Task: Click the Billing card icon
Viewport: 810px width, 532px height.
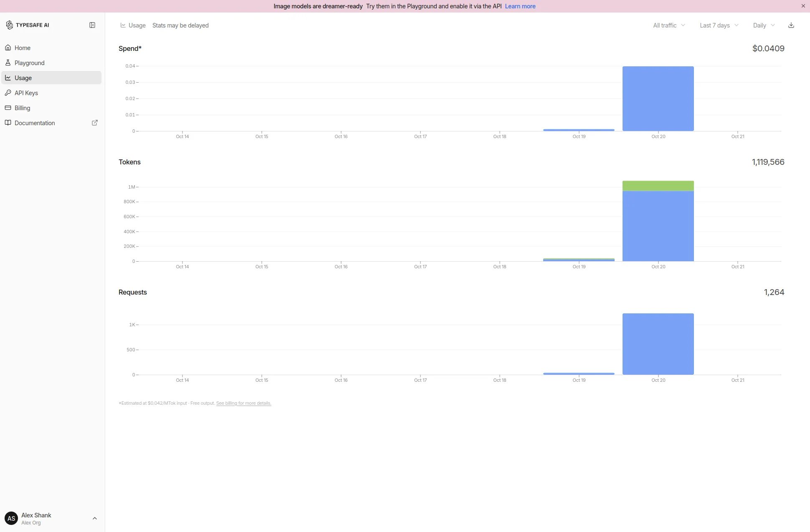Action: [8, 108]
